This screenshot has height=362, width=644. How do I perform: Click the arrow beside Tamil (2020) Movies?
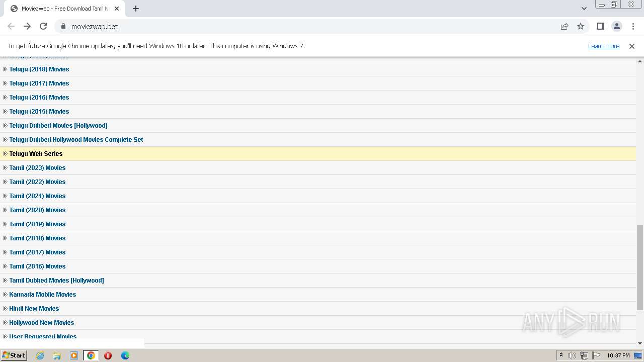coord(5,210)
